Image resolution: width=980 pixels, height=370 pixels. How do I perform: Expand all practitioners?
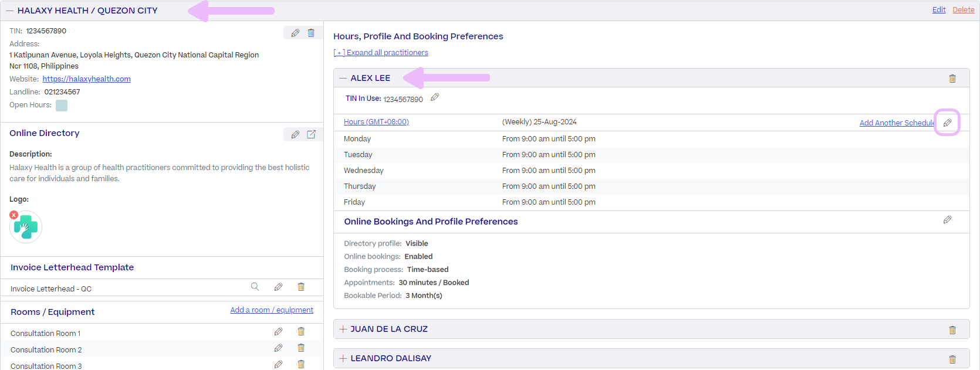pyautogui.click(x=381, y=53)
